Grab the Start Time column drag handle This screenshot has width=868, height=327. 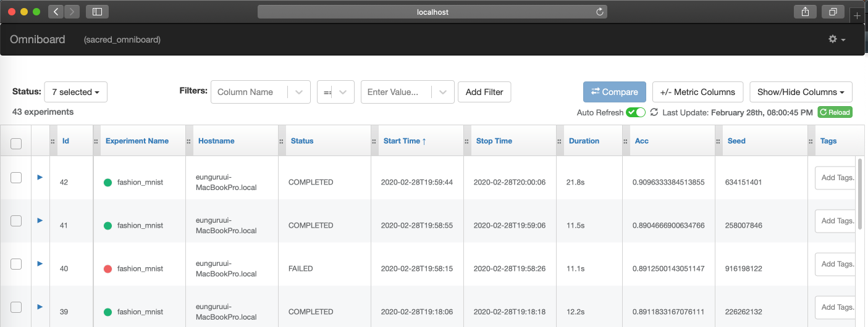[x=374, y=141]
